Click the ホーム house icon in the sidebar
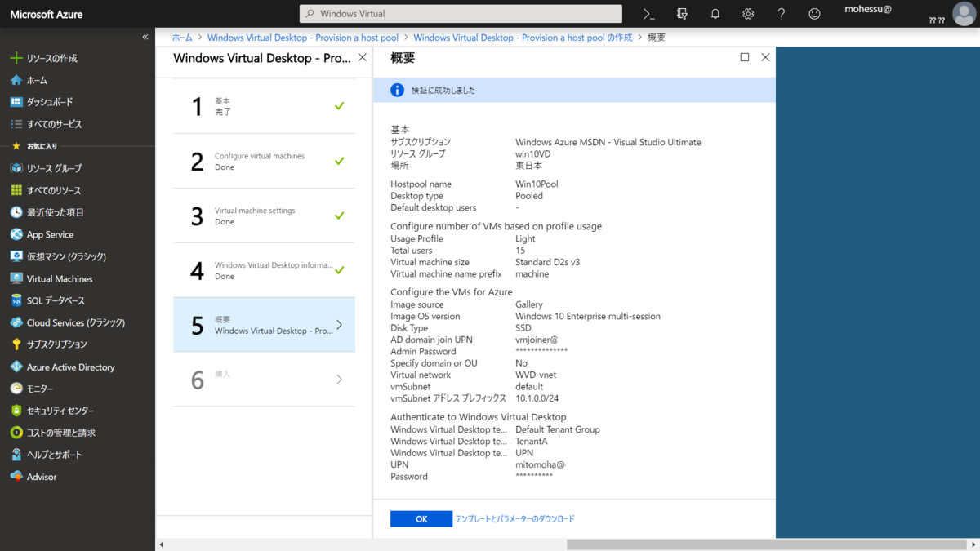Image resolution: width=980 pixels, height=551 pixels. click(16, 80)
